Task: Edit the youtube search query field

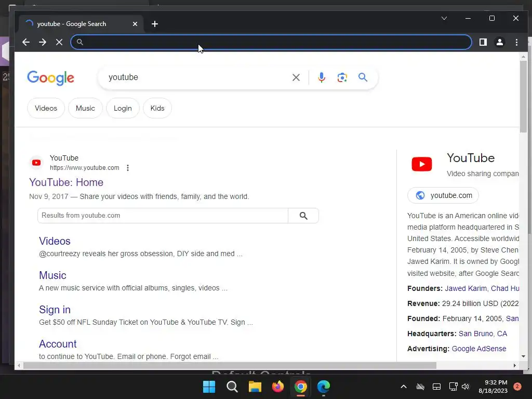Action: pos(197,77)
